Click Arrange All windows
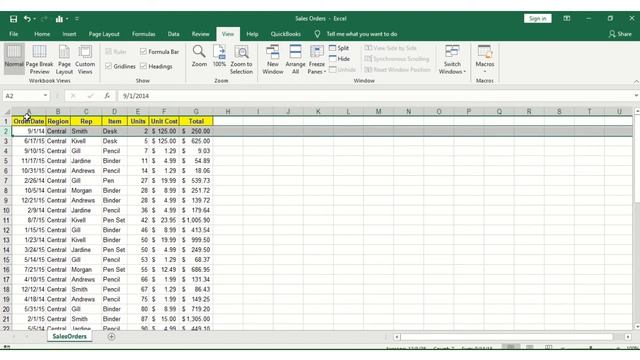Screen dimensions: 640x360 tap(295, 59)
